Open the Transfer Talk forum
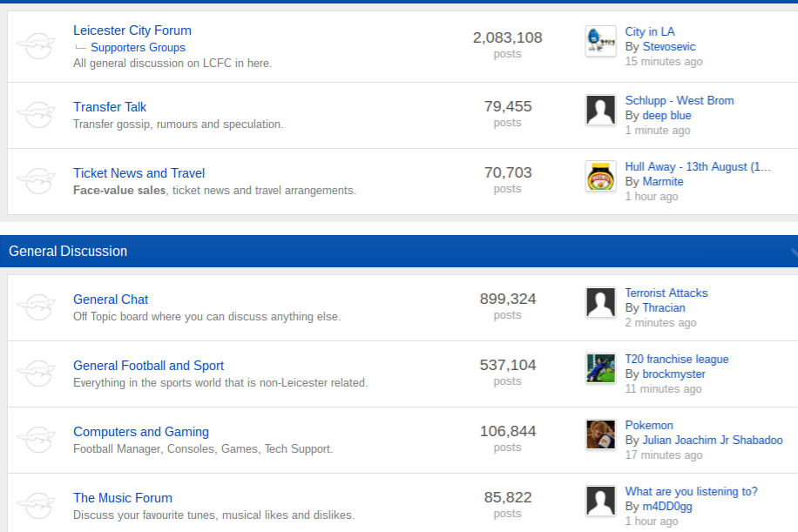 click(110, 107)
